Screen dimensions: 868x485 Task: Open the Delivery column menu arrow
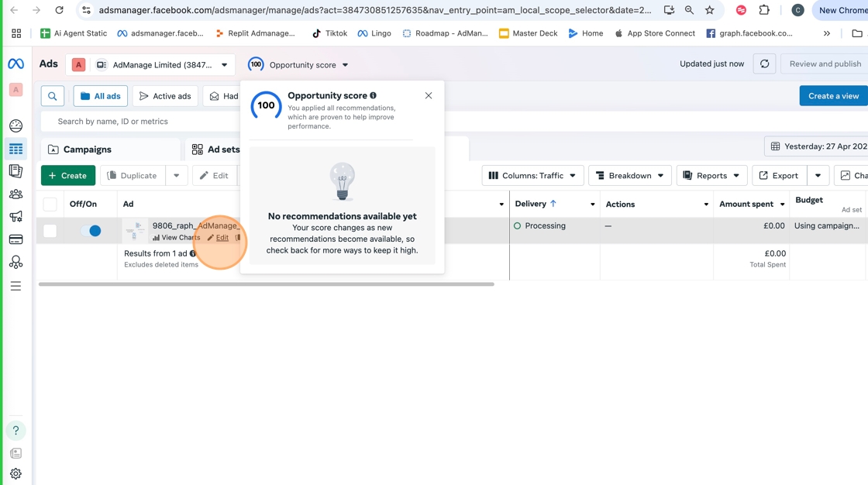pos(592,205)
